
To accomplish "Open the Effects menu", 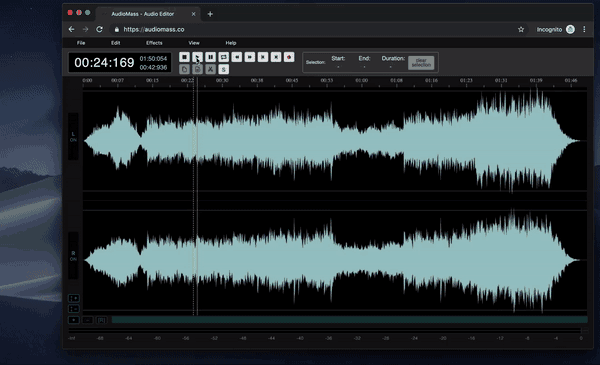I will coord(154,43).
